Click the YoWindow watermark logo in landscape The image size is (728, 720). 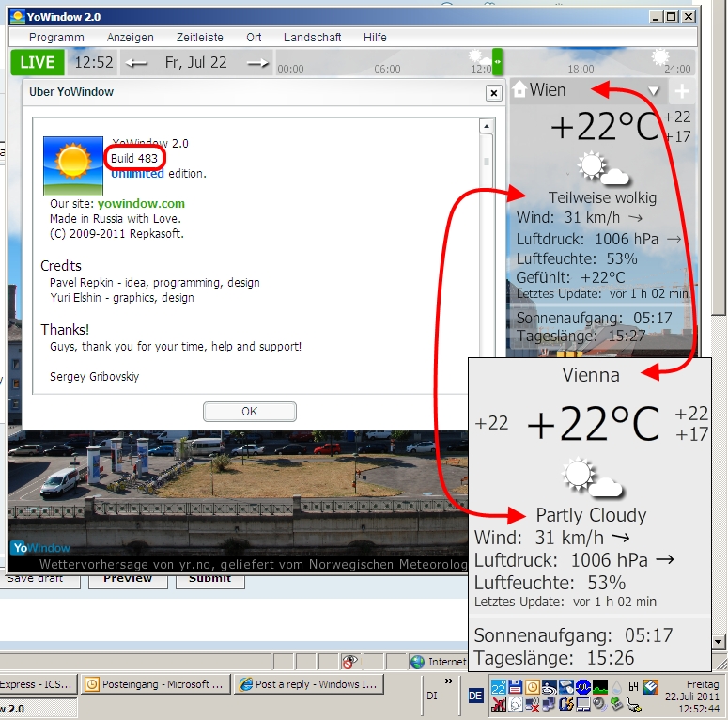[x=40, y=548]
